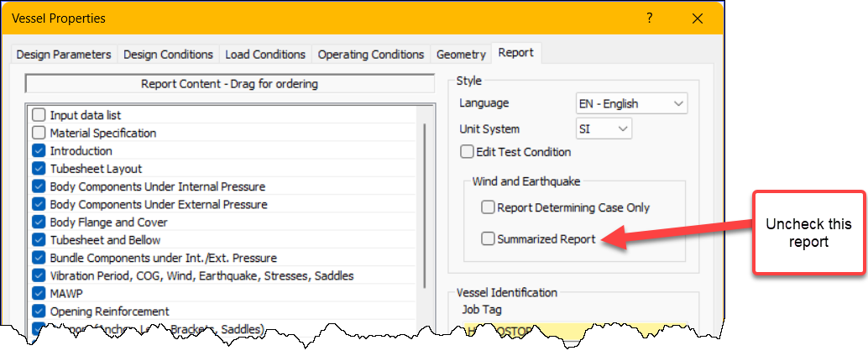Toggle the MAWP checkbox
The width and height of the screenshot is (868, 356).
pos(39,293)
